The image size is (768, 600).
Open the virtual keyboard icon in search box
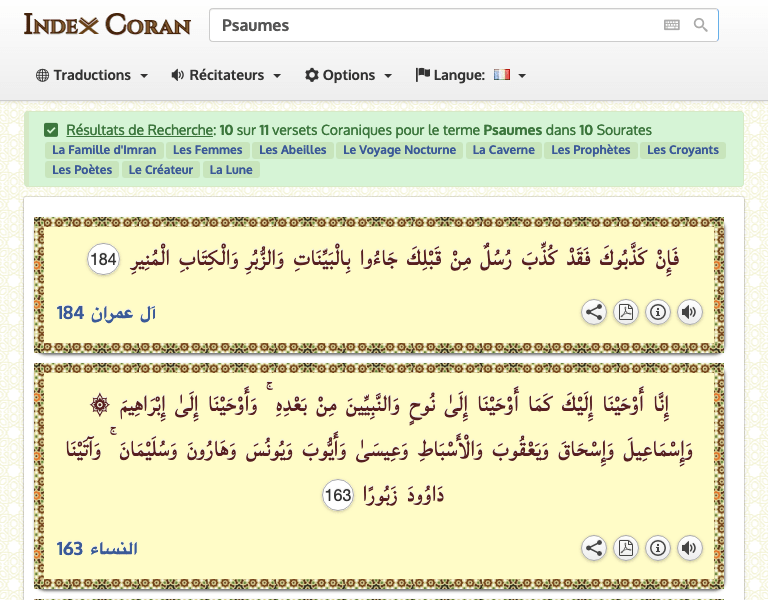[x=672, y=25]
